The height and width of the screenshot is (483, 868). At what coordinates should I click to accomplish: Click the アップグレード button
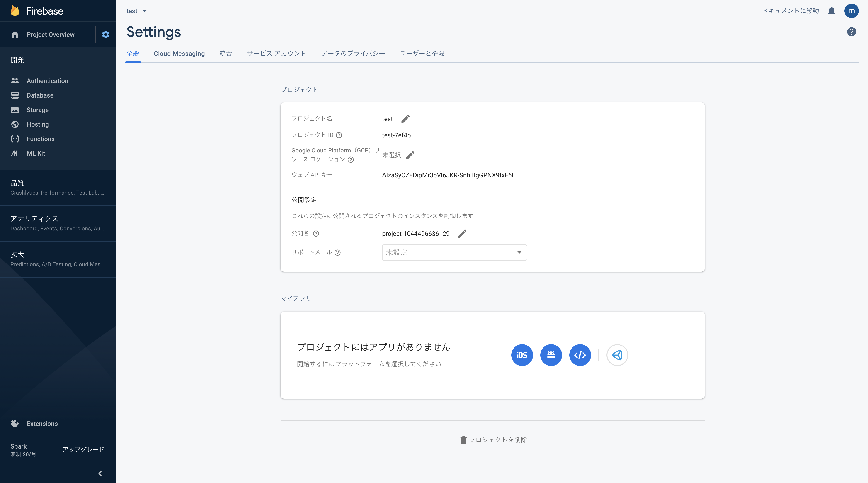[83, 449]
